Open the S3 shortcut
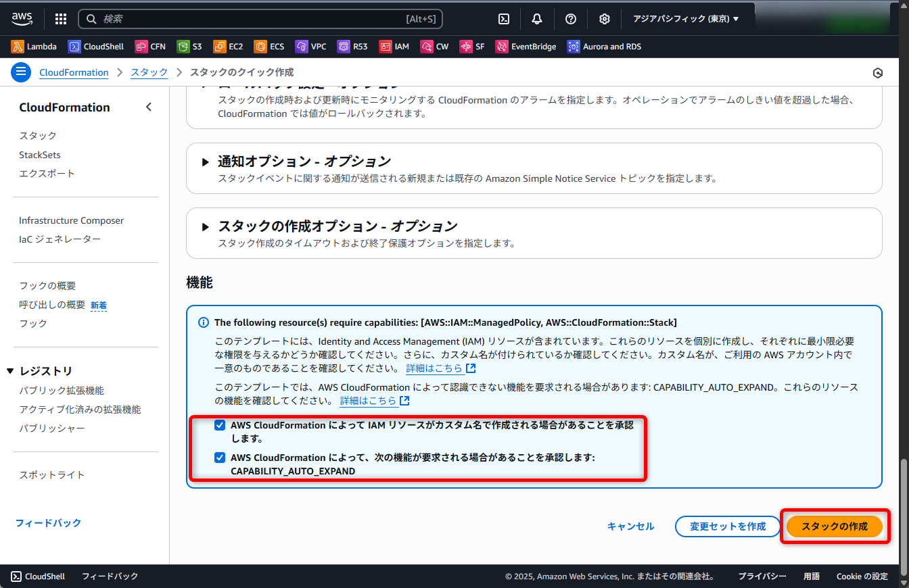Image resolution: width=909 pixels, height=588 pixels. click(x=189, y=47)
